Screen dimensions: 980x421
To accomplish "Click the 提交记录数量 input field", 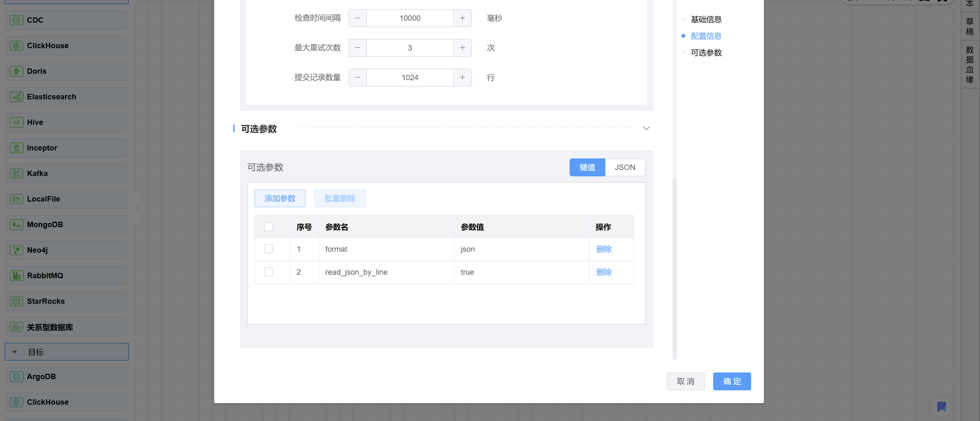I will click(x=410, y=78).
